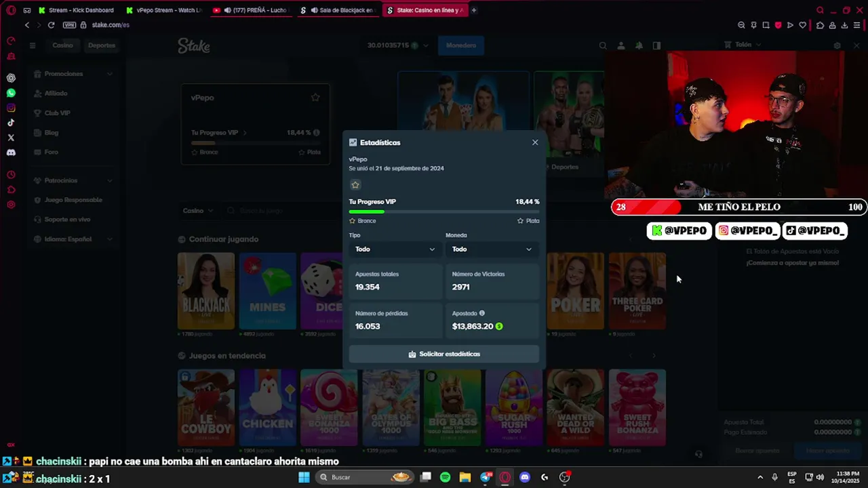
Task: Open the Three Card Poker thumbnail
Action: coord(637,291)
